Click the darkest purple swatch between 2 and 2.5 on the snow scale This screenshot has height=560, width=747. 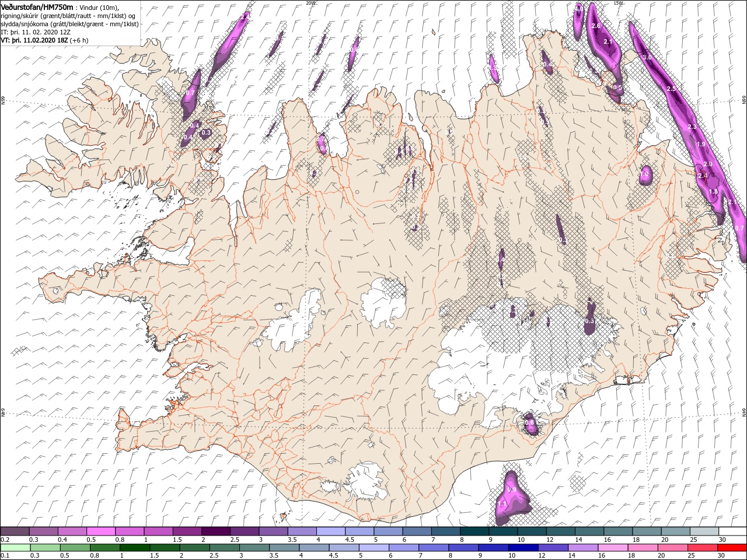click(x=215, y=531)
